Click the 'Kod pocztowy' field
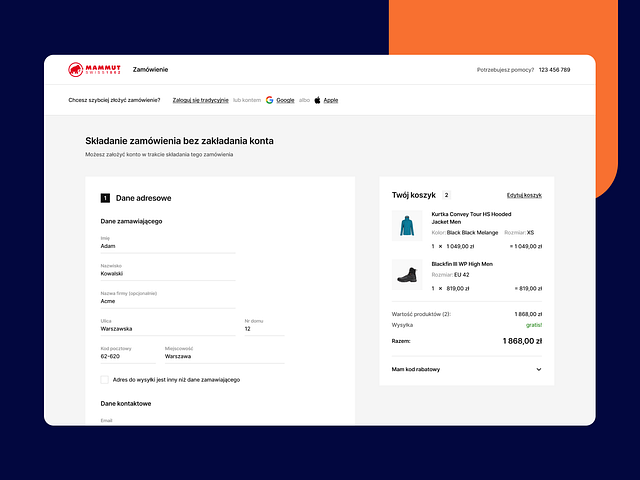 click(127, 356)
